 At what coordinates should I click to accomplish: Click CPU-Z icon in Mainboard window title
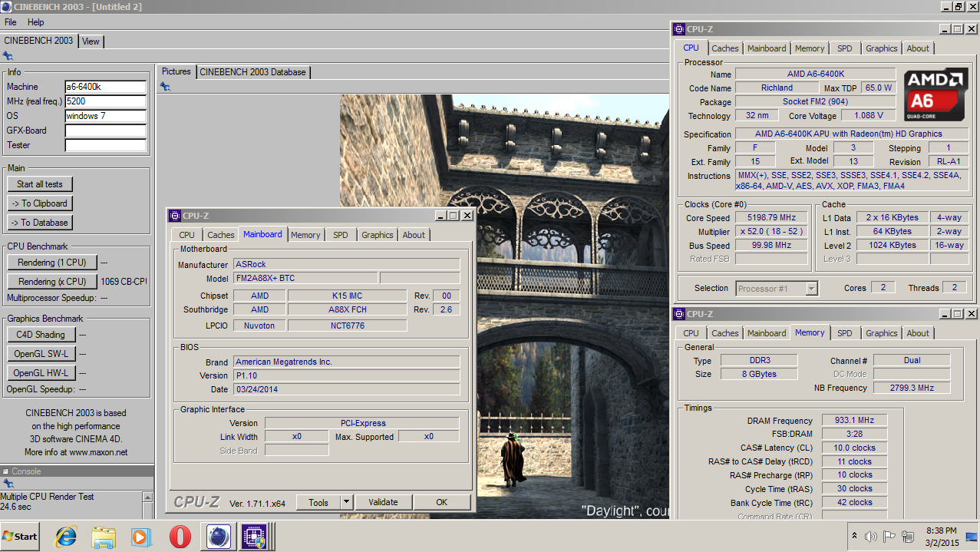pos(175,217)
